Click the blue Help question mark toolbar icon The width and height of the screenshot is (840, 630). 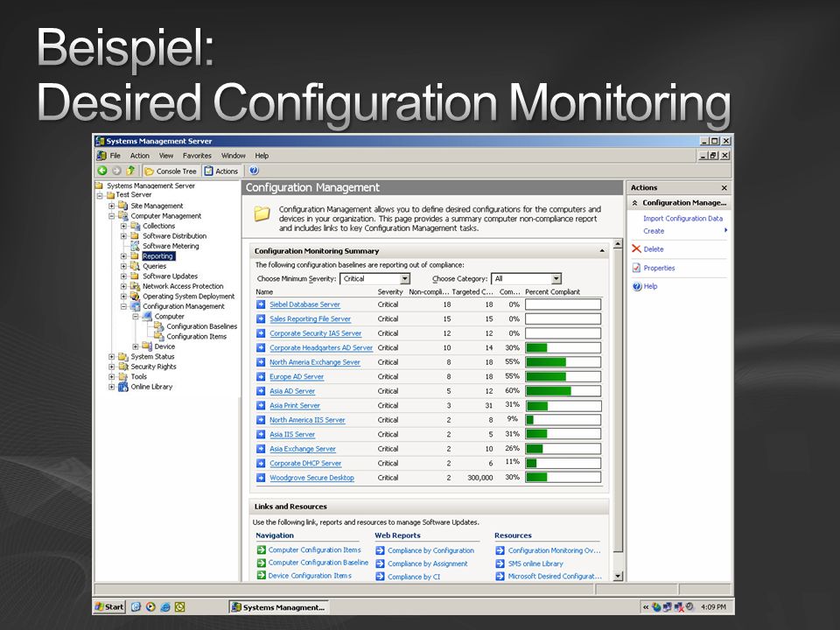point(254,171)
